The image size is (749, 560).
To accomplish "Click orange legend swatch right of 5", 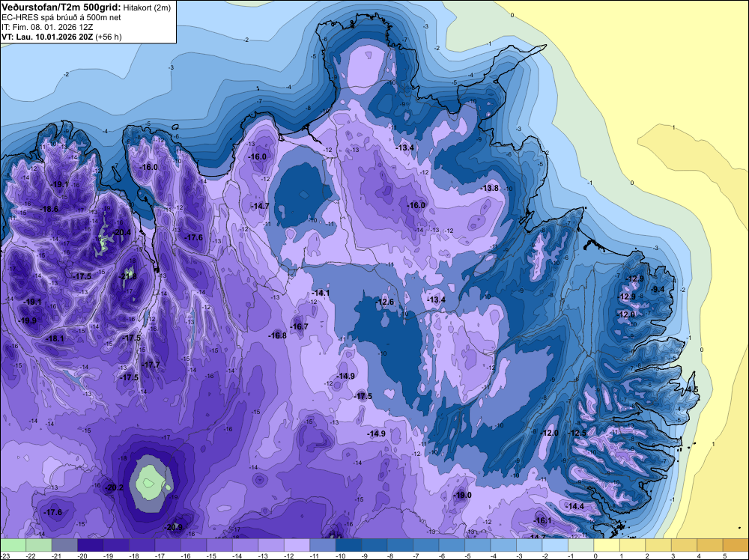I will click(736, 545).
